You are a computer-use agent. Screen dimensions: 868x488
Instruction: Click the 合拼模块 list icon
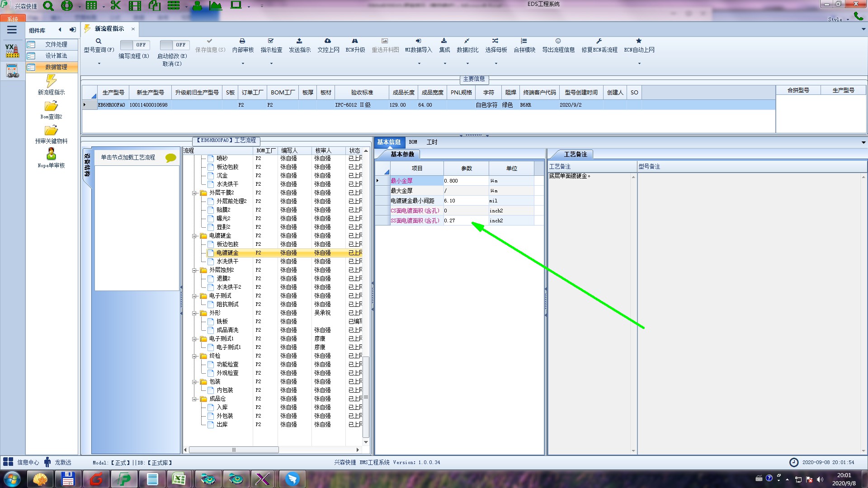pyautogui.click(x=524, y=41)
